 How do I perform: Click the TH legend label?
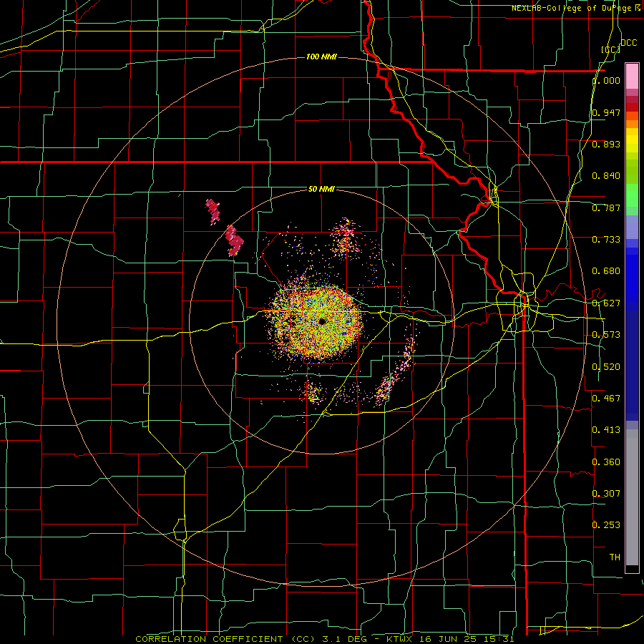pos(615,557)
